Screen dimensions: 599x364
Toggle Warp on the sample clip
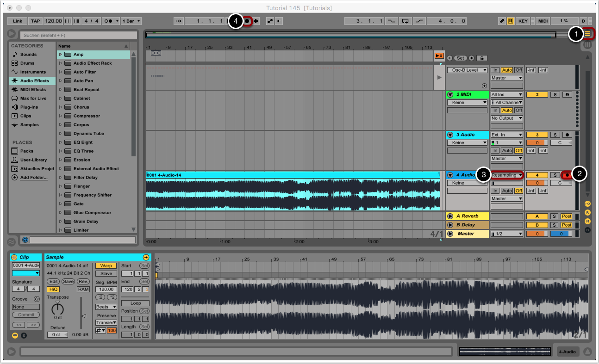coord(106,265)
